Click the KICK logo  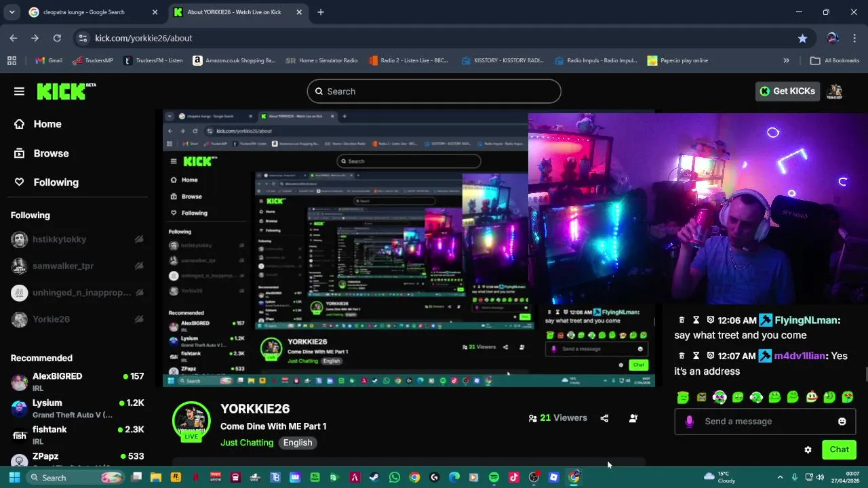coord(66,91)
